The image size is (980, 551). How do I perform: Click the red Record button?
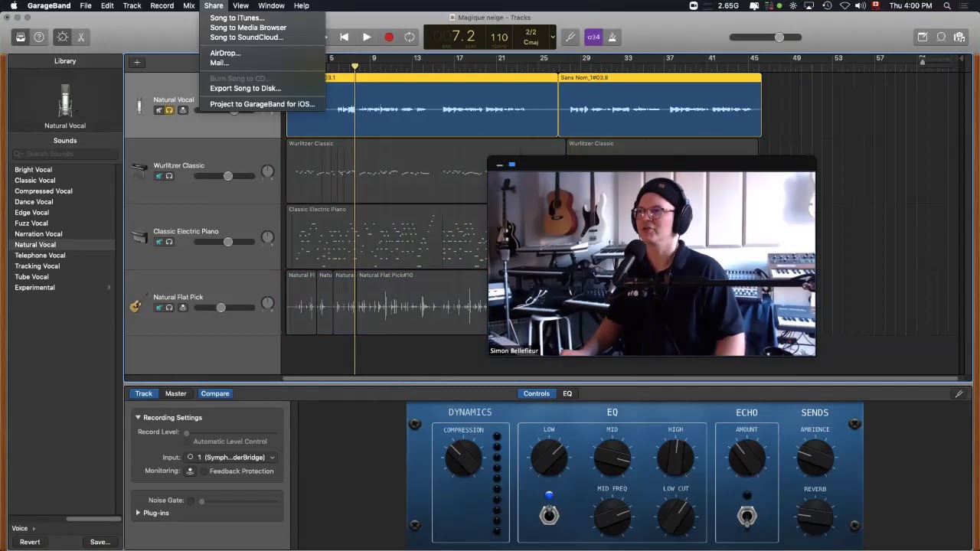pyautogui.click(x=389, y=37)
